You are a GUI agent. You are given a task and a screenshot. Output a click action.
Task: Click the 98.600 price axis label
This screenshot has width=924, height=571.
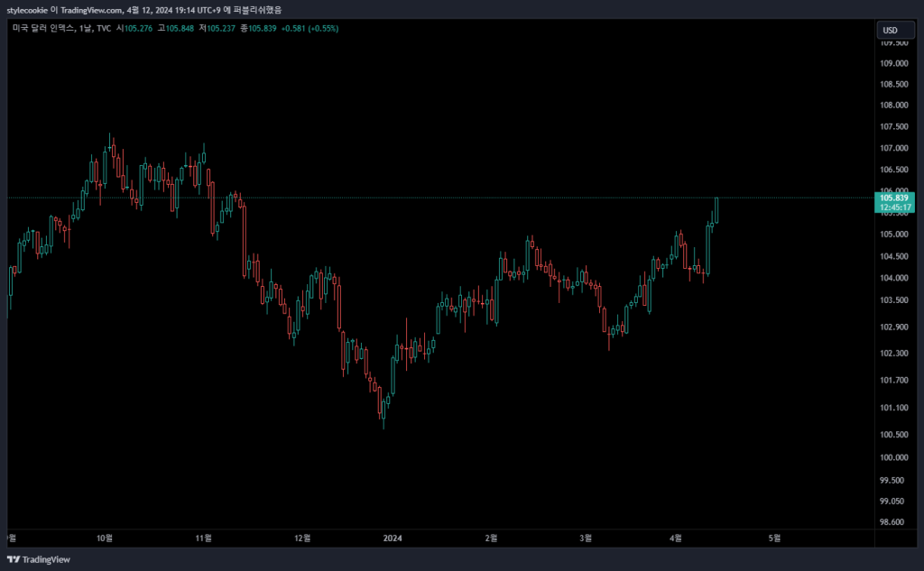coord(894,522)
